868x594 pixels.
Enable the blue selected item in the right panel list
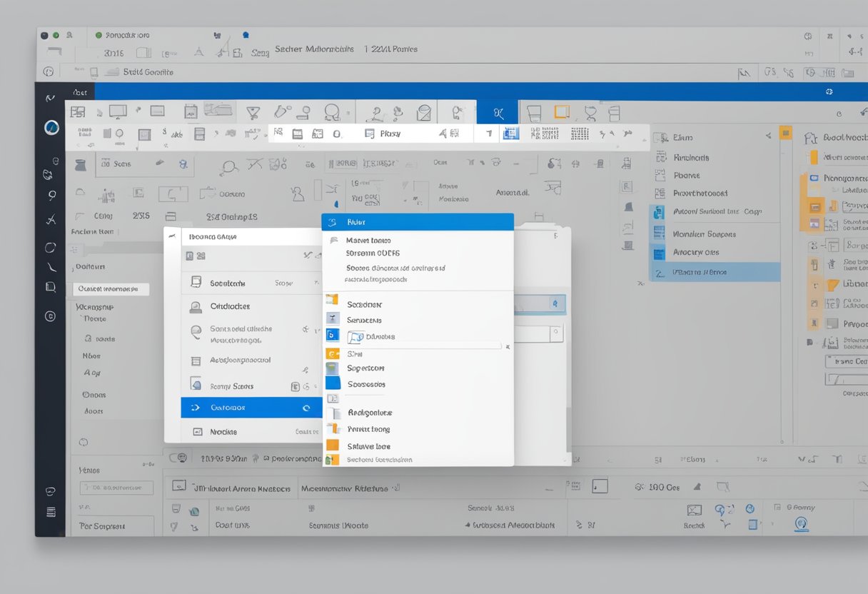714,271
